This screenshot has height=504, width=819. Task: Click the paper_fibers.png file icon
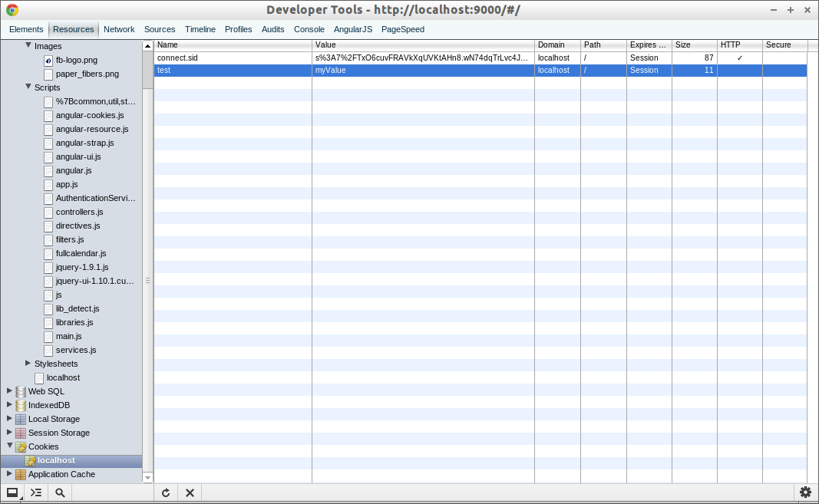(x=48, y=74)
